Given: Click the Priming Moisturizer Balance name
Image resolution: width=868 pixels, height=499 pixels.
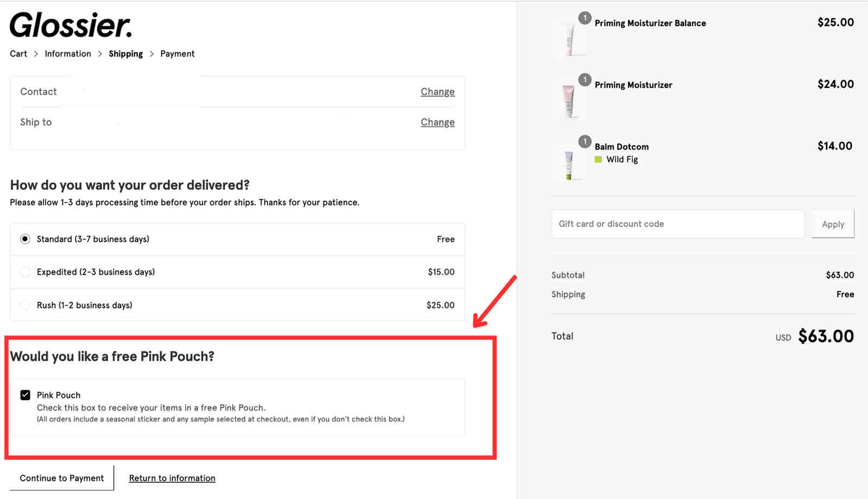Looking at the screenshot, I should [x=650, y=23].
